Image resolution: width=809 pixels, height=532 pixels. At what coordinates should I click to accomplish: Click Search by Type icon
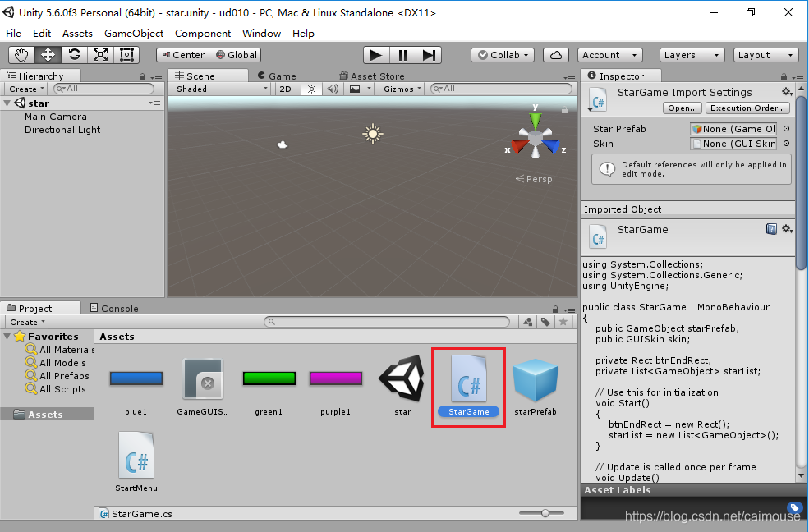[528, 322]
